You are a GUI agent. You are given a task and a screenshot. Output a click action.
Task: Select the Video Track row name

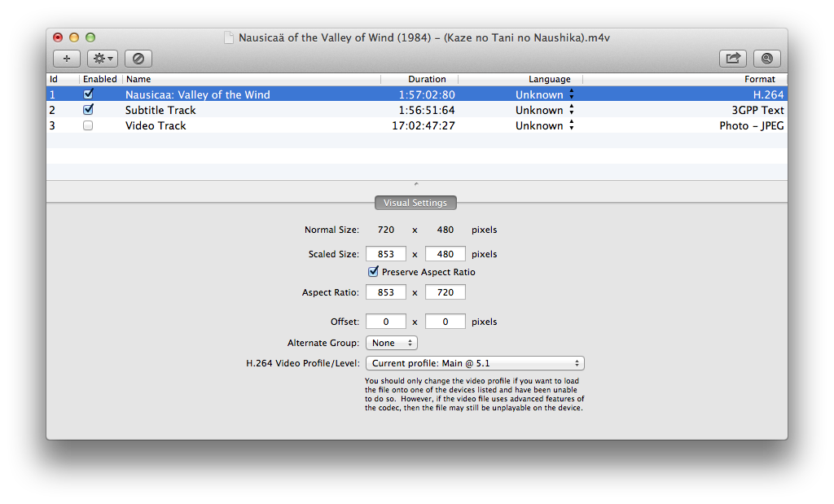pyautogui.click(x=156, y=125)
